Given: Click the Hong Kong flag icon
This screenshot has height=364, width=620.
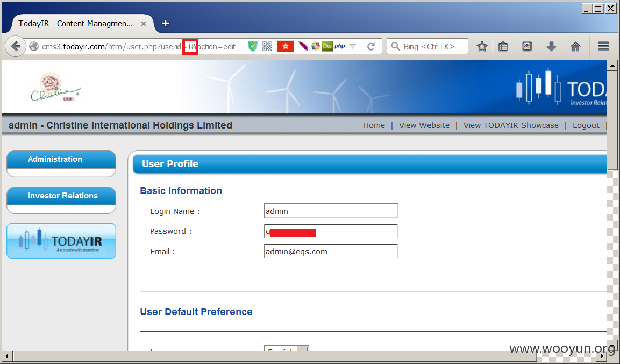Looking at the screenshot, I should coord(285,47).
